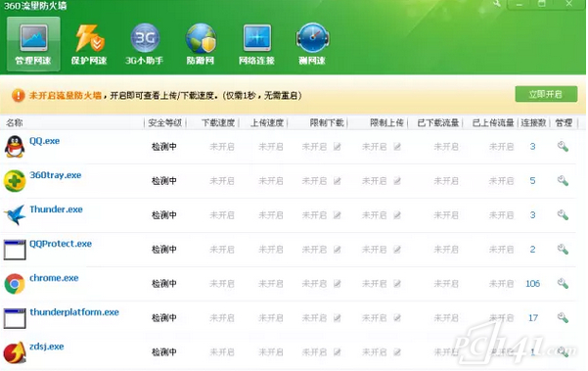The width and height of the screenshot is (588, 371).
Task: Click the QQ penguin icon
Action: click(15, 147)
